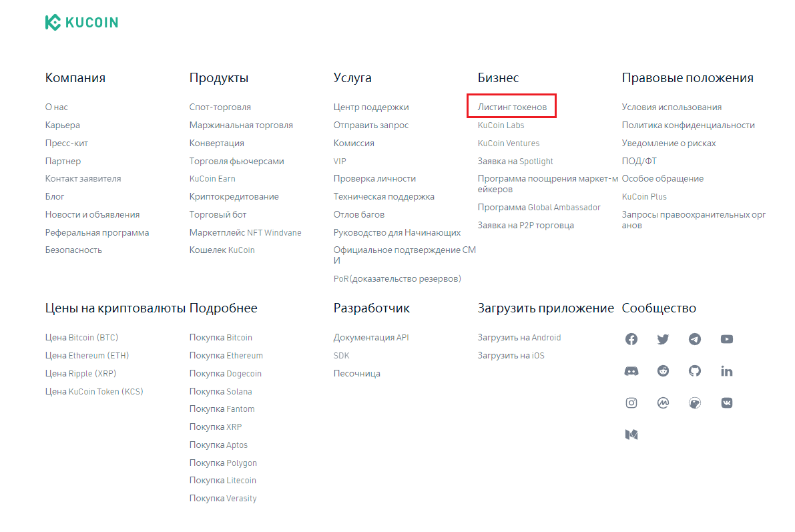Open the Telegram community icon
This screenshot has height=532, width=795.
coord(695,339)
